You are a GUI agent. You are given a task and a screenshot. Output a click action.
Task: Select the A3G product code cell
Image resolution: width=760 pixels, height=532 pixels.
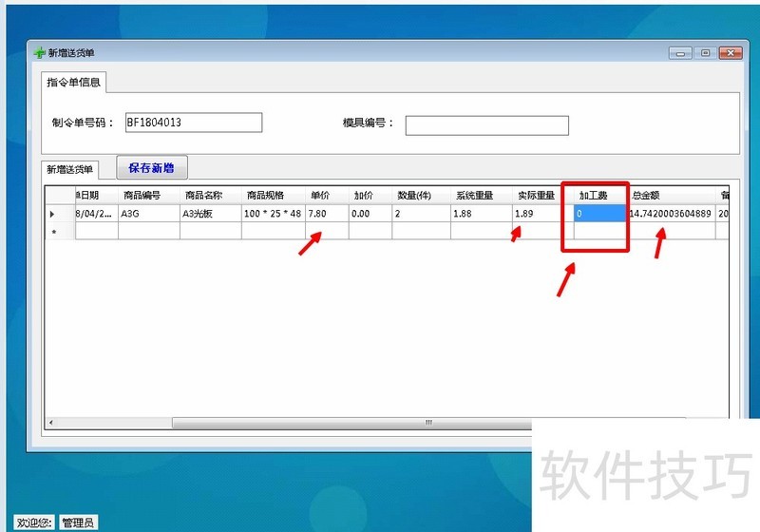pos(149,213)
